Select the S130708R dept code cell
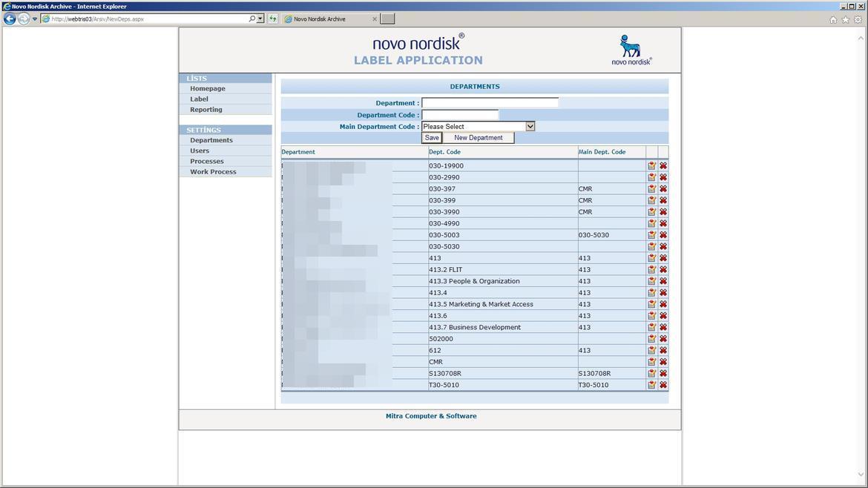This screenshot has width=868, height=488. (x=503, y=374)
